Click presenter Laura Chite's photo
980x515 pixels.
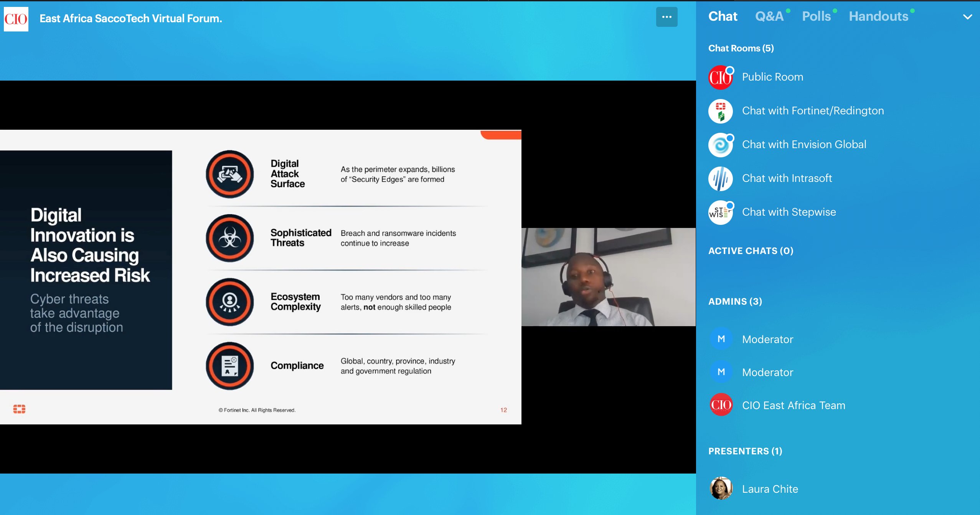tap(721, 489)
